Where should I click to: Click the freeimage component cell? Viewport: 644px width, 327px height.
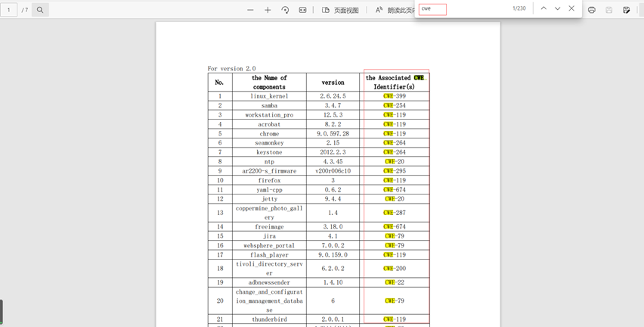tap(269, 226)
